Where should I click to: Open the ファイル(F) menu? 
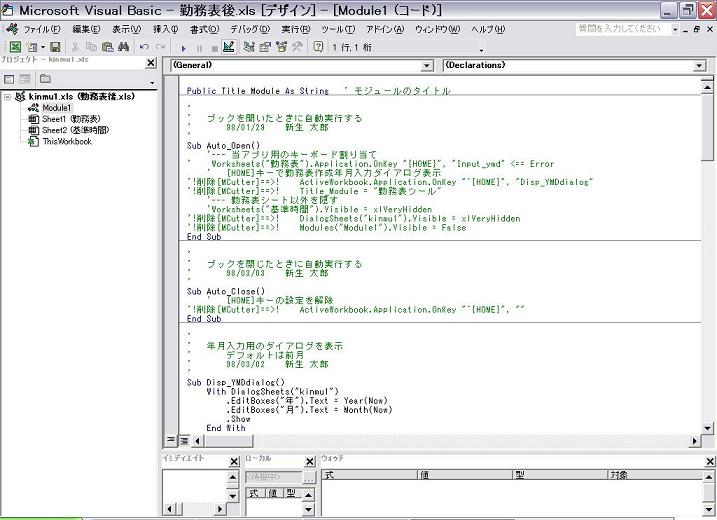coord(42,29)
